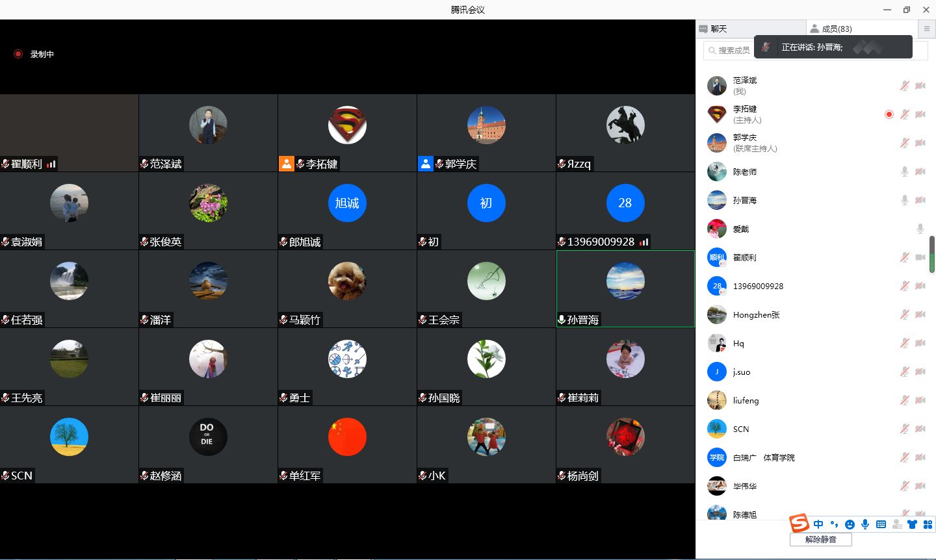Image resolution: width=936 pixels, height=560 pixels.
Task: Open Sogou voice input microphone
Action: (865, 524)
